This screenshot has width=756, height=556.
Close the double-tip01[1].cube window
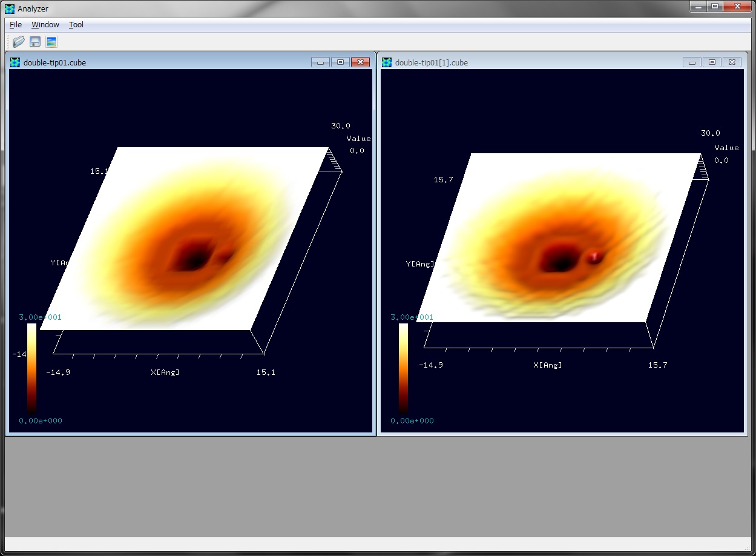[732, 62]
